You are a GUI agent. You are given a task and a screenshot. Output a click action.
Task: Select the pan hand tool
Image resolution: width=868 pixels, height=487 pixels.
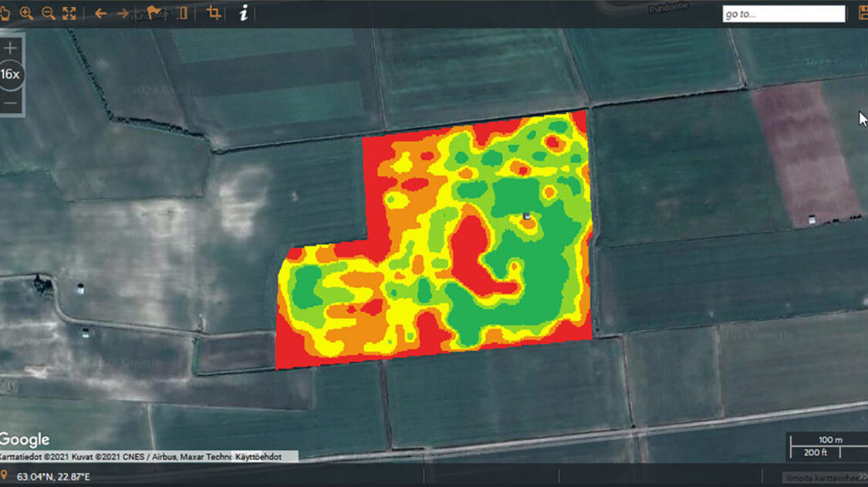[4, 13]
